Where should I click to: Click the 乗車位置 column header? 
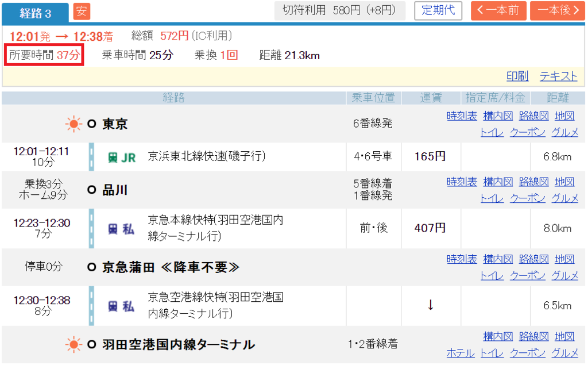(x=373, y=98)
